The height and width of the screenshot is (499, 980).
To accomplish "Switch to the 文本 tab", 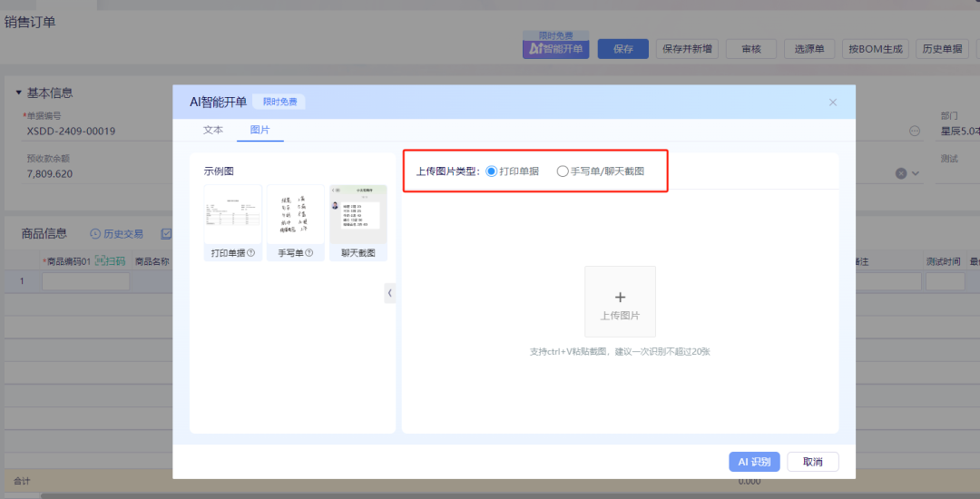I will (213, 130).
